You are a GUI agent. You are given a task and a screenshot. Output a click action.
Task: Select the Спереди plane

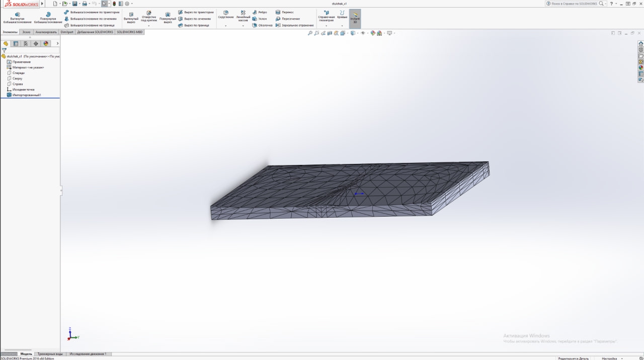click(x=16, y=73)
